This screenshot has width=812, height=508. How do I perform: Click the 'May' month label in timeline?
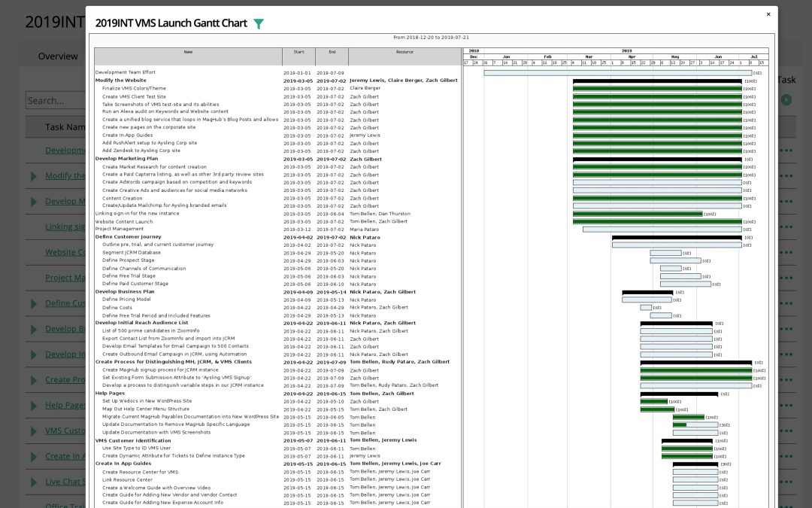(x=674, y=56)
